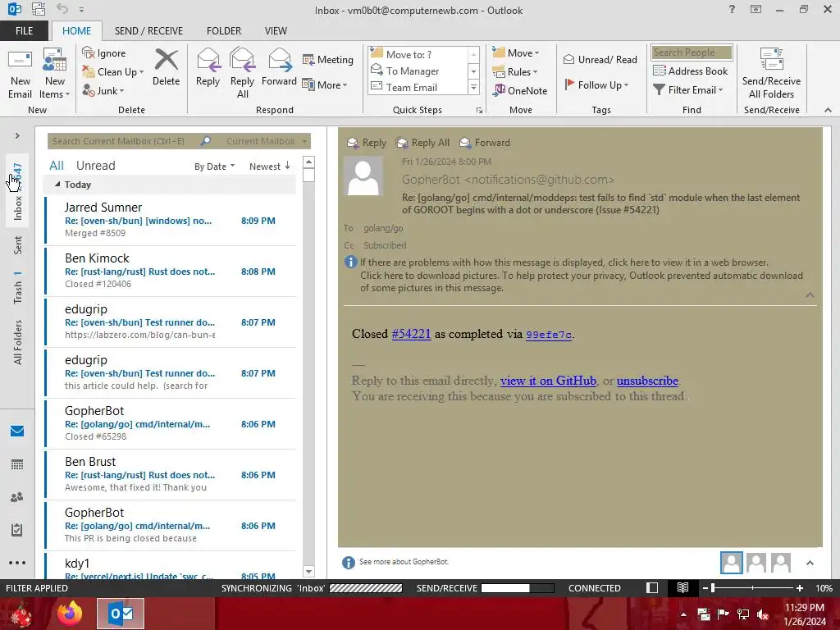Switch to SEND / RECEIVE tab
Image resolution: width=840 pixels, height=630 pixels.
[148, 30]
